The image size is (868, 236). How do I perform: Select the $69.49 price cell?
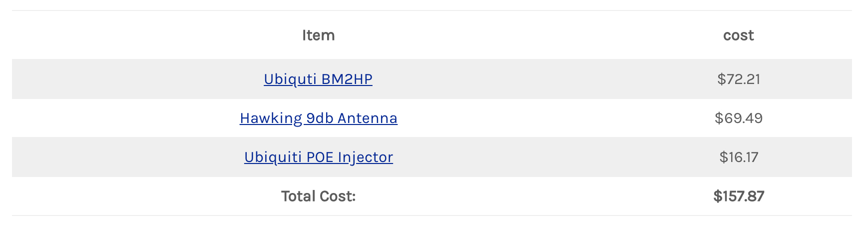click(738, 118)
